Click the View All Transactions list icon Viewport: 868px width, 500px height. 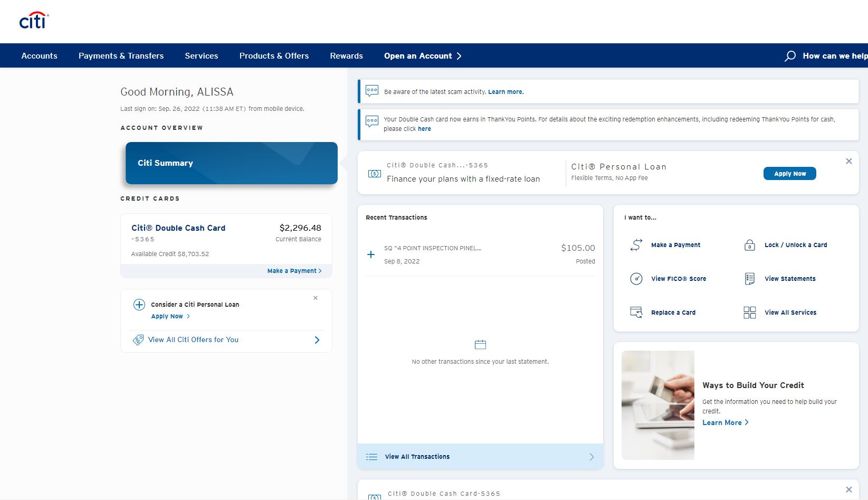click(x=372, y=457)
